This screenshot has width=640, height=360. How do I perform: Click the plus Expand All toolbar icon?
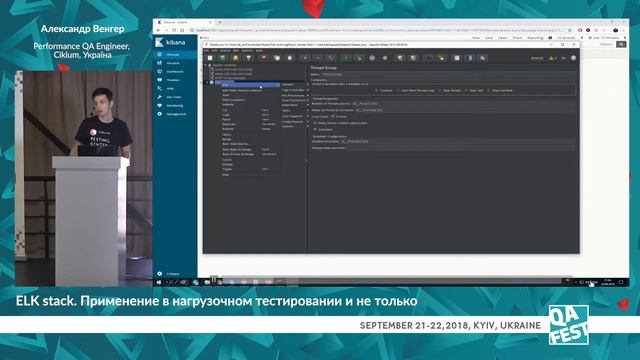coord(305,58)
